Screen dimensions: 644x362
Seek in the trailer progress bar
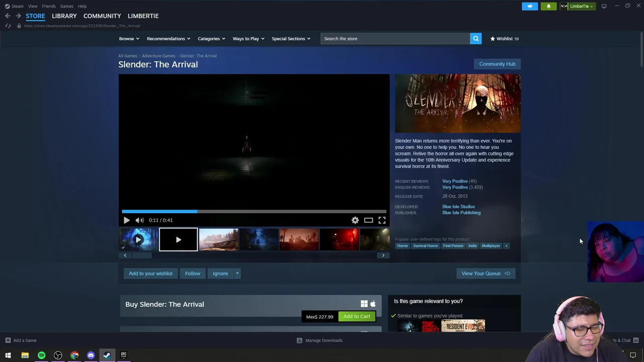(254, 212)
